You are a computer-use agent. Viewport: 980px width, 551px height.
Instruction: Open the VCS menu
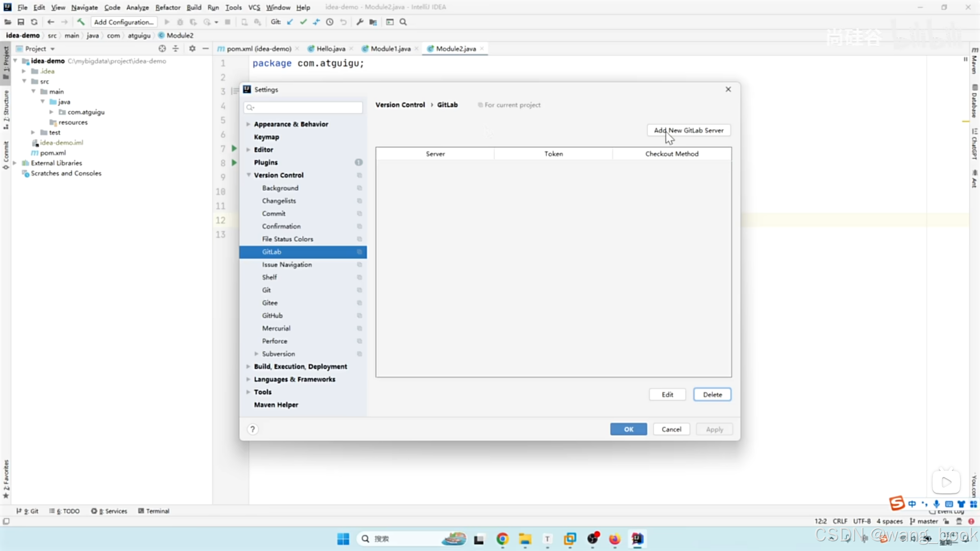coord(254,7)
